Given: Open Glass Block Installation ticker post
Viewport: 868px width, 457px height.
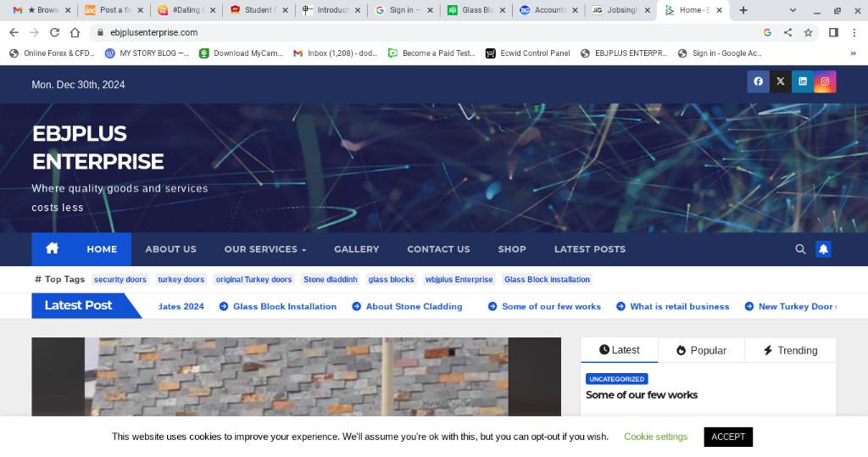Looking at the screenshot, I should click(x=285, y=306).
